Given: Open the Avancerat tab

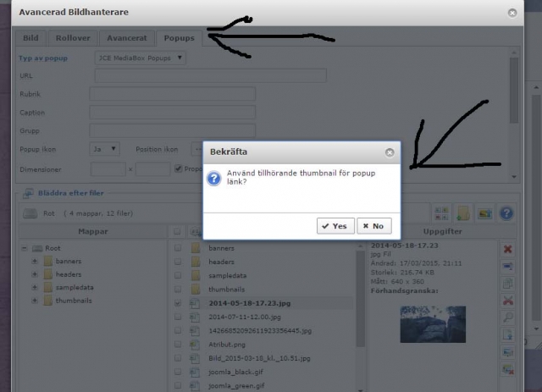Looking at the screenshot, I should point(126,38).
